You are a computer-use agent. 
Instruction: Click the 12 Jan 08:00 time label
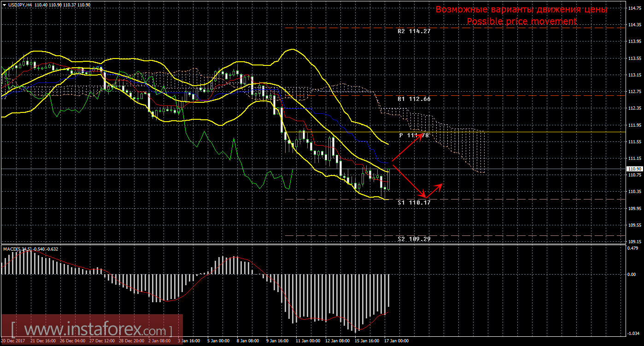coord(338,341)
